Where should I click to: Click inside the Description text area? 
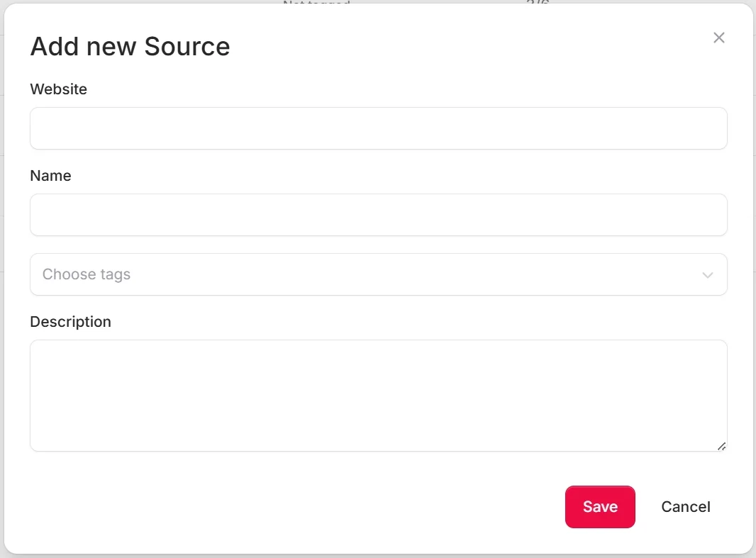coord(379,396)
